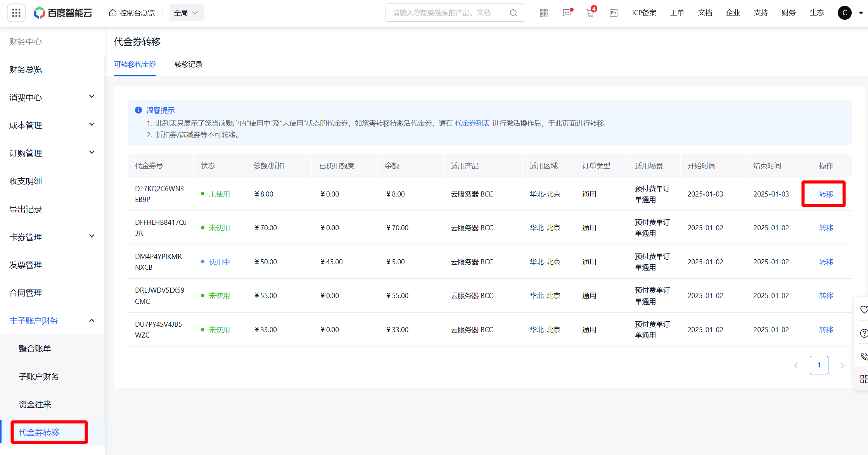This screenshot has height=455, width=868.
Task: Open 支持 in top navigation
Action: pos(761,13)
